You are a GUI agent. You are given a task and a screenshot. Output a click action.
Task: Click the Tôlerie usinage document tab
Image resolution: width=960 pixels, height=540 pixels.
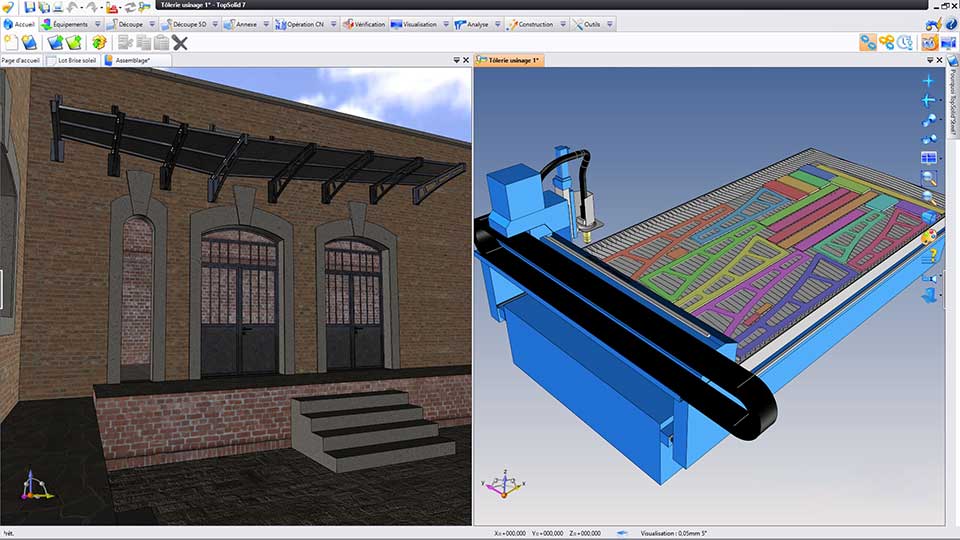point(510,60)
